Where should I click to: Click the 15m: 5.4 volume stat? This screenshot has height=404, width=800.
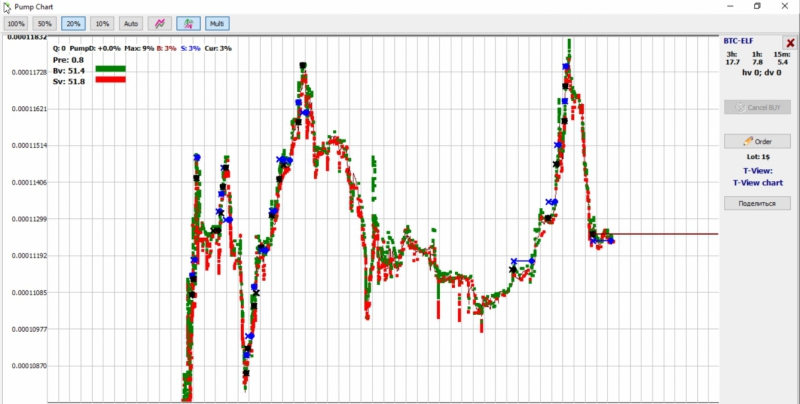(782, 58)
